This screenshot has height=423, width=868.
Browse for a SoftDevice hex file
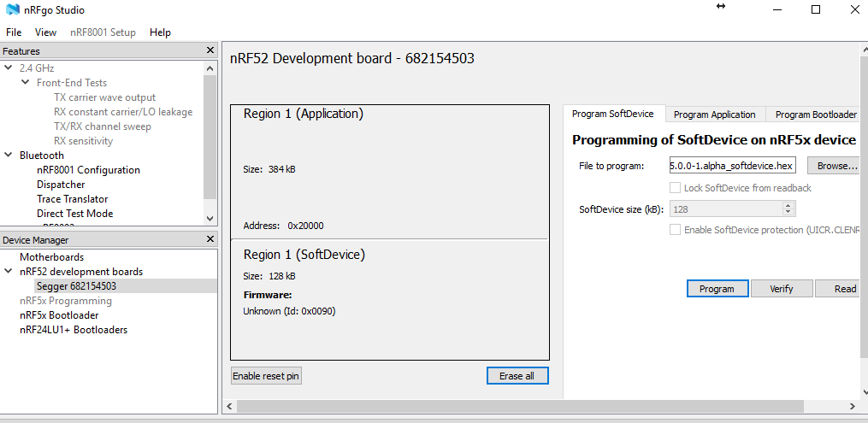click(836, 165)
